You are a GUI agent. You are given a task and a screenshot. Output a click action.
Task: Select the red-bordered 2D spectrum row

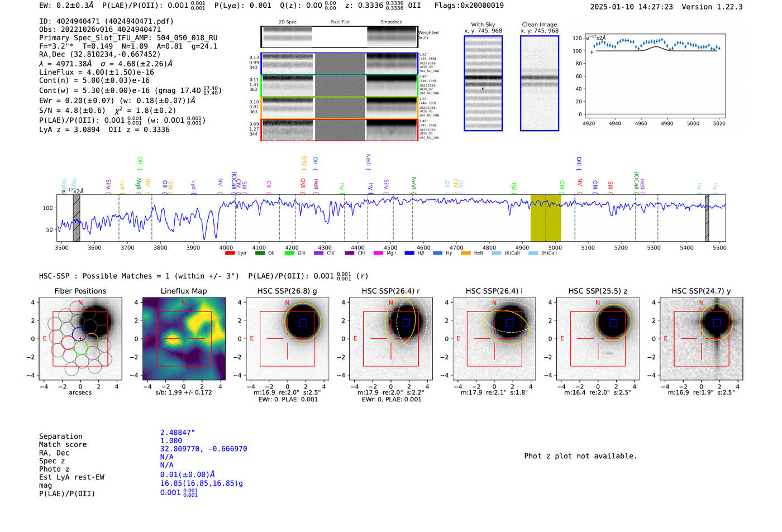click(x=339, y=130)
